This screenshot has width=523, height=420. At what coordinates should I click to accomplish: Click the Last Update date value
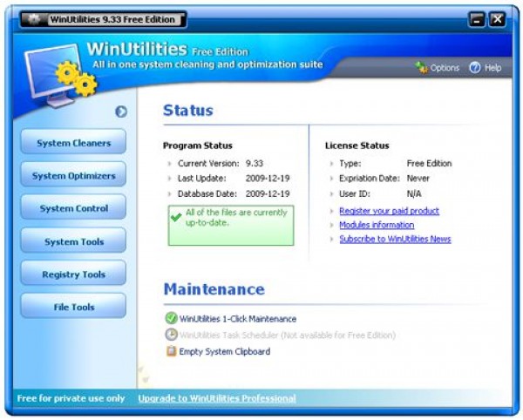[268, 179]
